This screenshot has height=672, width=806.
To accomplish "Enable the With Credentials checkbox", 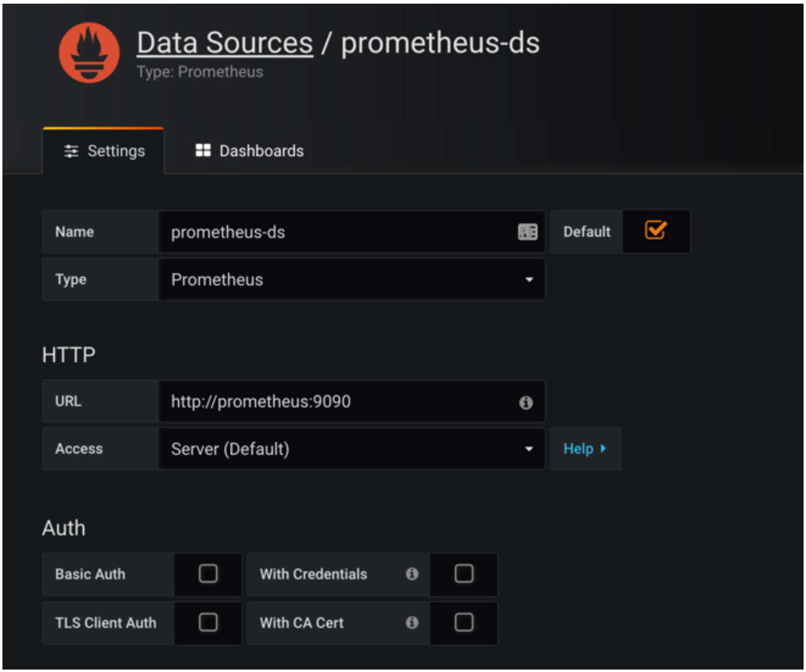I will (464, 573).
